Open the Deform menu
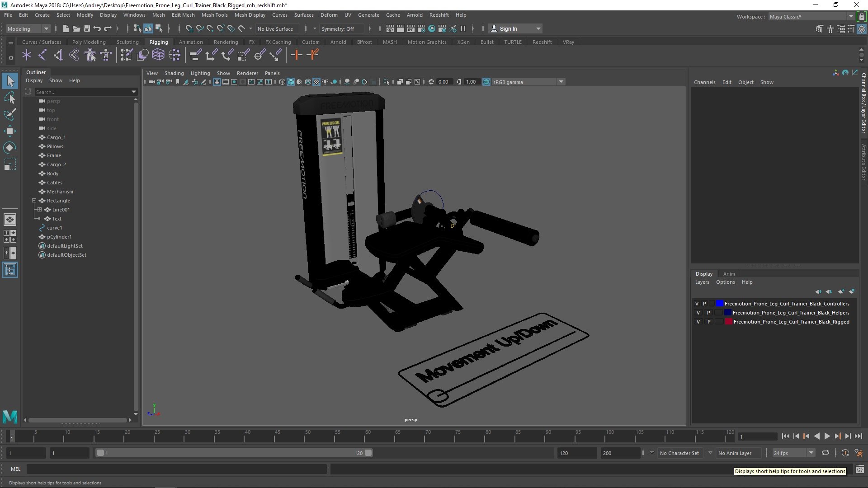This screenshot has height=488, width=868. (329, 15)
